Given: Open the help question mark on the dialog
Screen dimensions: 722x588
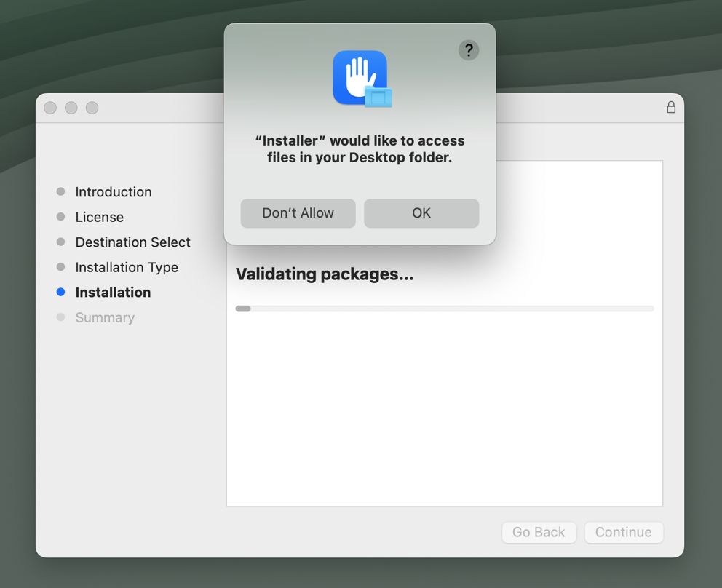Looking at the screenshot, I should click(469, 50).
